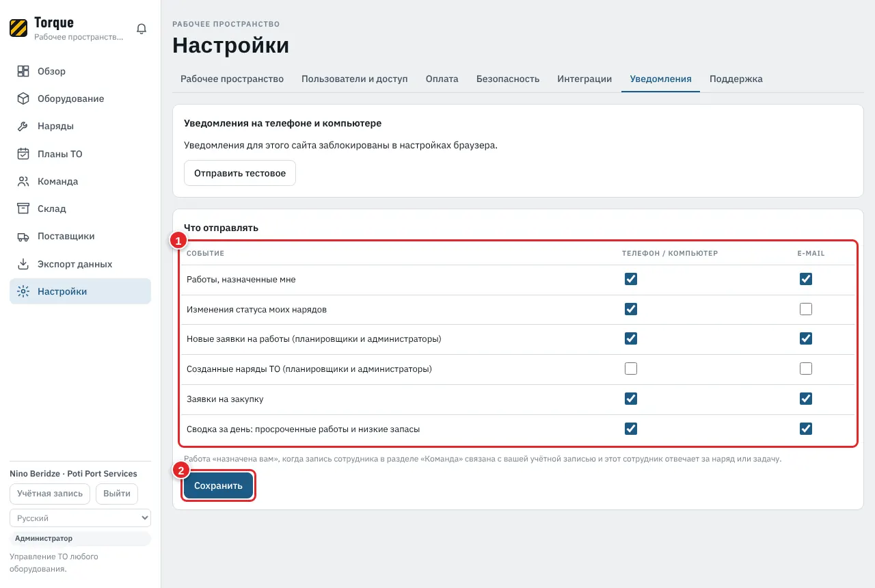Image resolution: width=875 pixels, height=588 pixels.
Task: Select the Уведомления tab
Action: [x=660, y=79]
